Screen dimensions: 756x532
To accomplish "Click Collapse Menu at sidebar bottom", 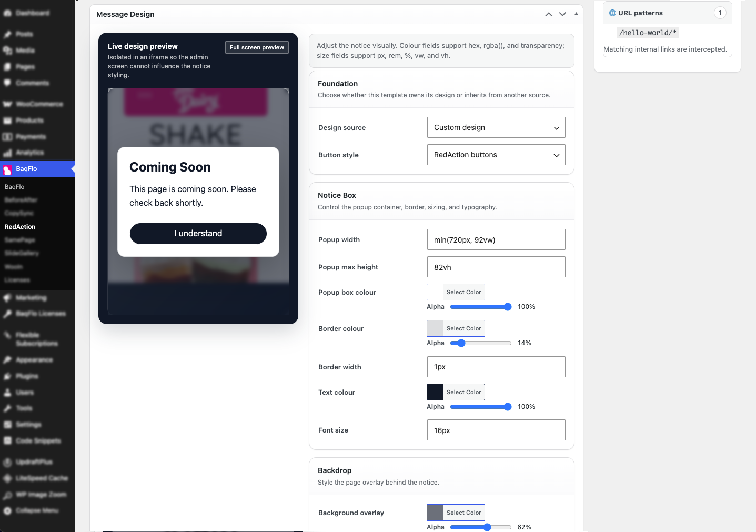I will click(37, 510).
